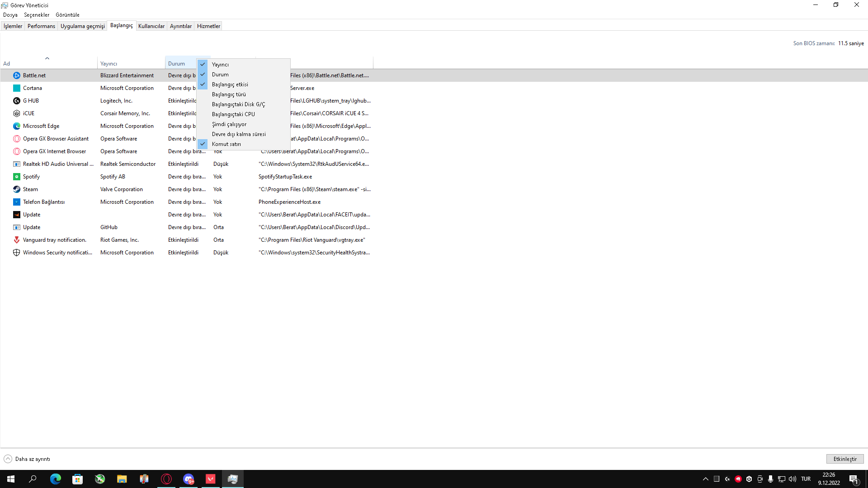Sort by the Yayıncı column header
This screenshot has height=488, width=868.
(131, 63)
